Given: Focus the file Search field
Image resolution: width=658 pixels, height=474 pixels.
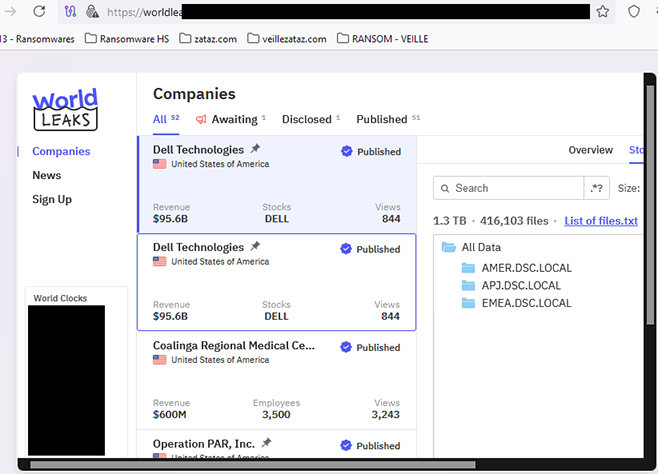Looking at the screenshot, I should pyautogui.click(x=509, y=188).
